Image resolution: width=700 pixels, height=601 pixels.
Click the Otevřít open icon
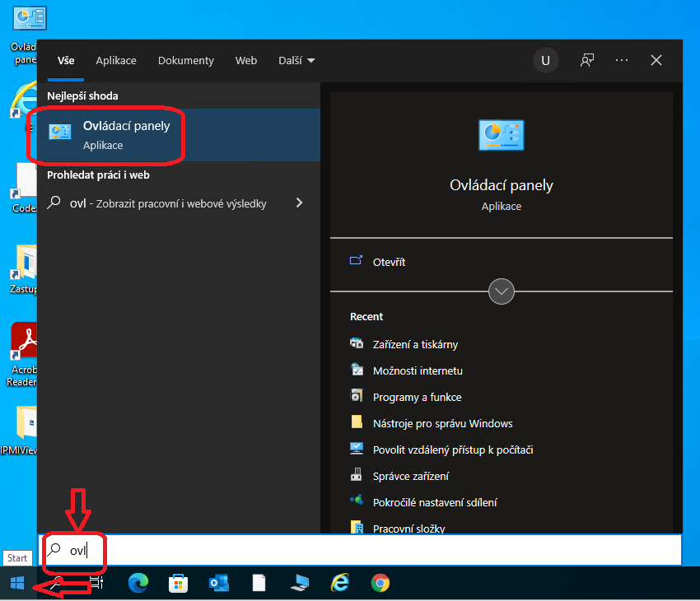tap(356, 261)
